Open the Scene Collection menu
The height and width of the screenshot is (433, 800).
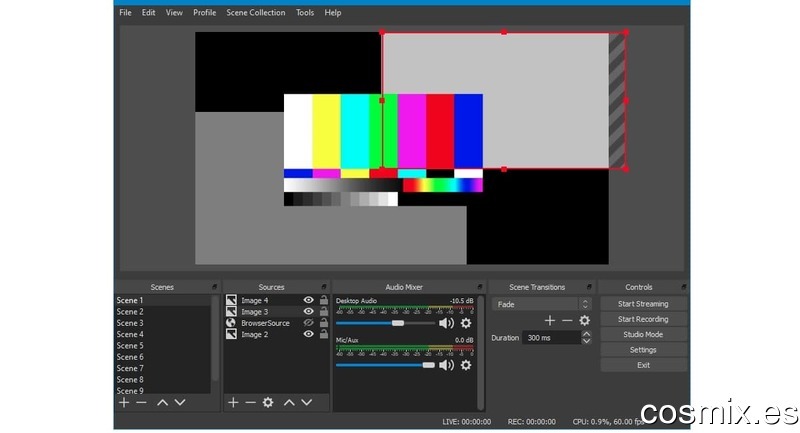(256, 13)
